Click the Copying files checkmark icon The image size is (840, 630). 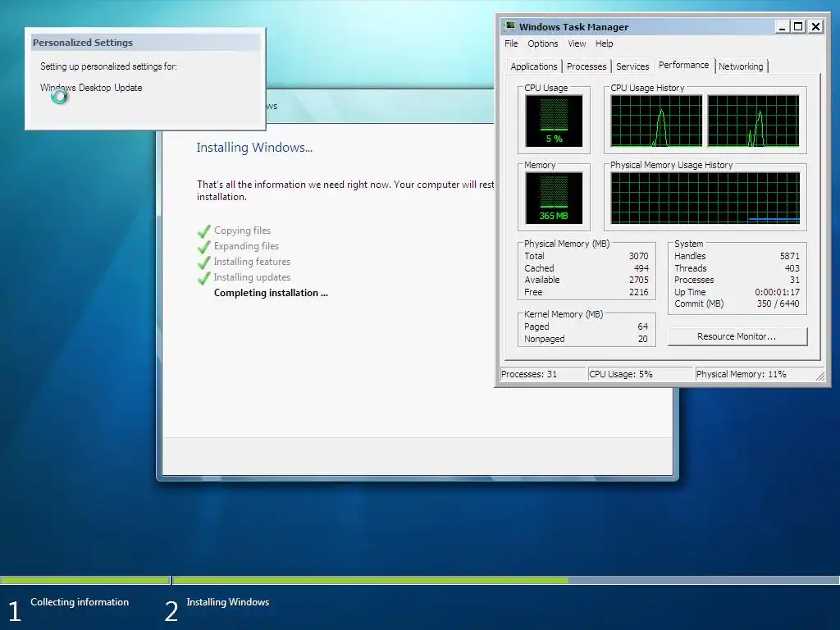pyautogui.click(x=204, y=231)
